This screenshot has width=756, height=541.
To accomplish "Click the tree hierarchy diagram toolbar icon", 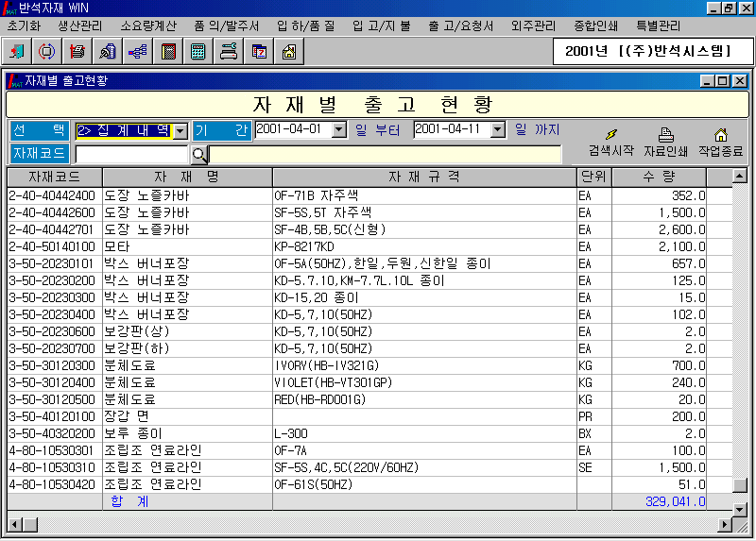I will 137,52.
